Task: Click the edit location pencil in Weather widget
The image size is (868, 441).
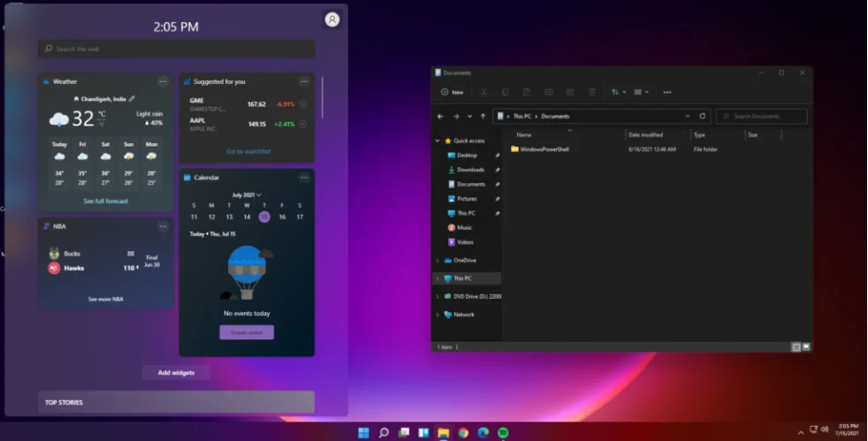Action: 132,99
